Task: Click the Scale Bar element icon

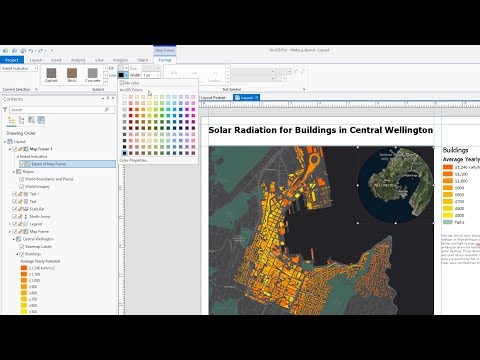Action: [x=26, y=209]
